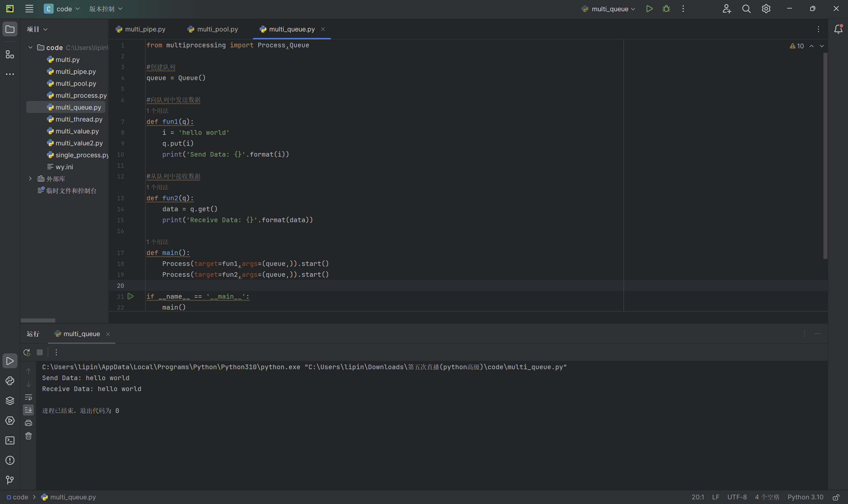Change file encoding UTF-8 in status bar
The width and height of the screenshot is (848, 504).
tap(737, 497)
